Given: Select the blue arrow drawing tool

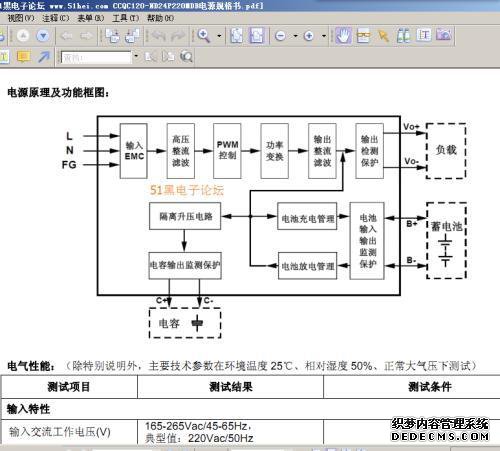Looking at the screenshot, I should click(44, 57).
